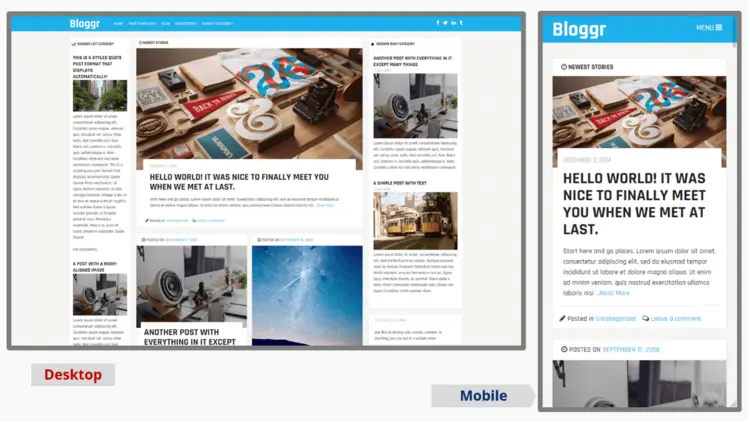This screenshot has height=424, width=750.
Task: Open the speaker photo in right sidebar
Action: coord(415,106)
